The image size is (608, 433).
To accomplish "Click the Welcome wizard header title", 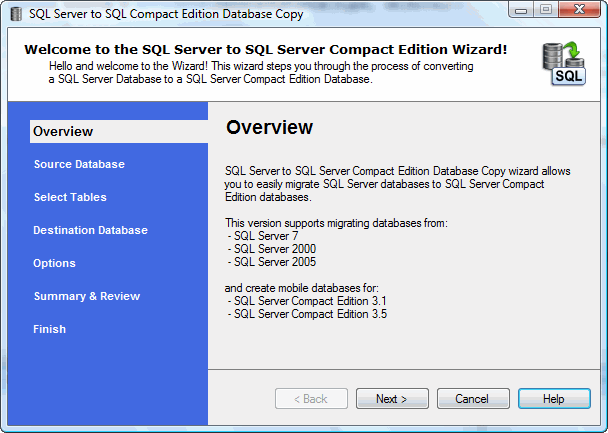I will point(265,49).
